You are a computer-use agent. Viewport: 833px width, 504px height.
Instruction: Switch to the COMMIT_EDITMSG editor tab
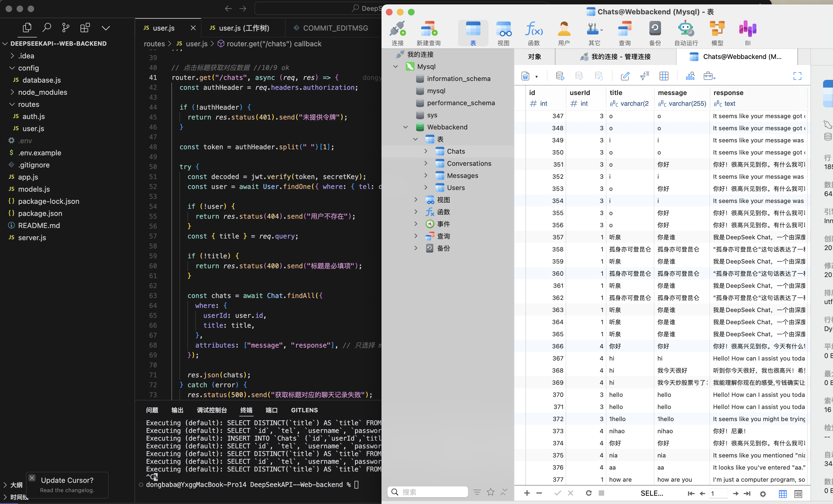pos(335,28)
